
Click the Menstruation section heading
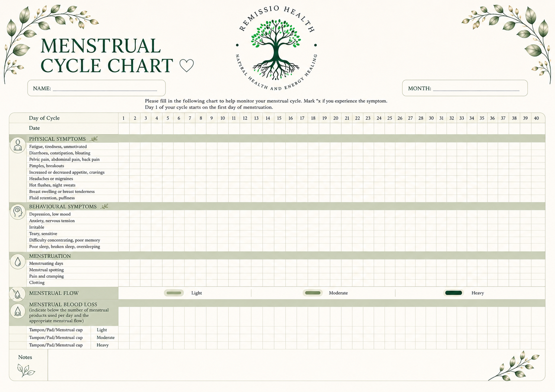tap(50, 256)
